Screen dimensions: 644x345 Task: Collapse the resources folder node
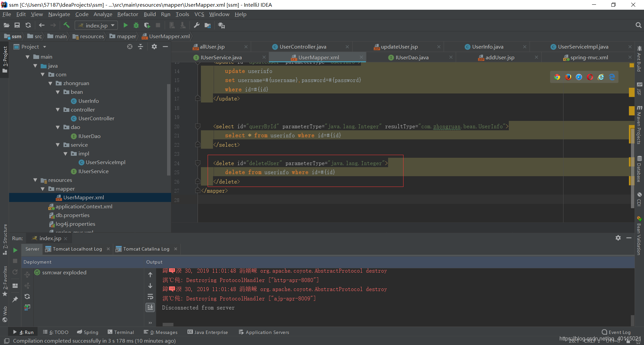pyautogui.click(x=35, y=180)
